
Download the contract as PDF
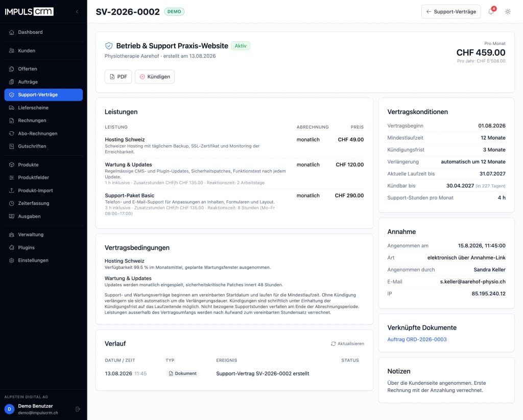[x=118, y=77]
